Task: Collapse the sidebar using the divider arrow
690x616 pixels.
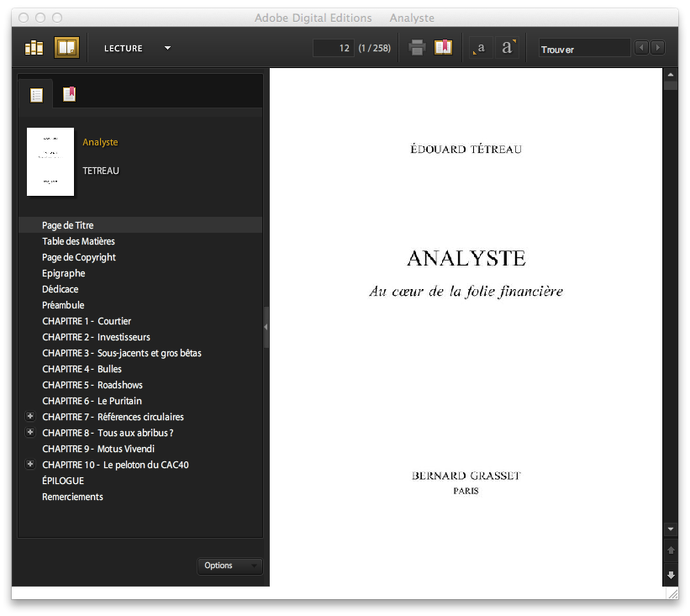Action: tap(266, 327)
